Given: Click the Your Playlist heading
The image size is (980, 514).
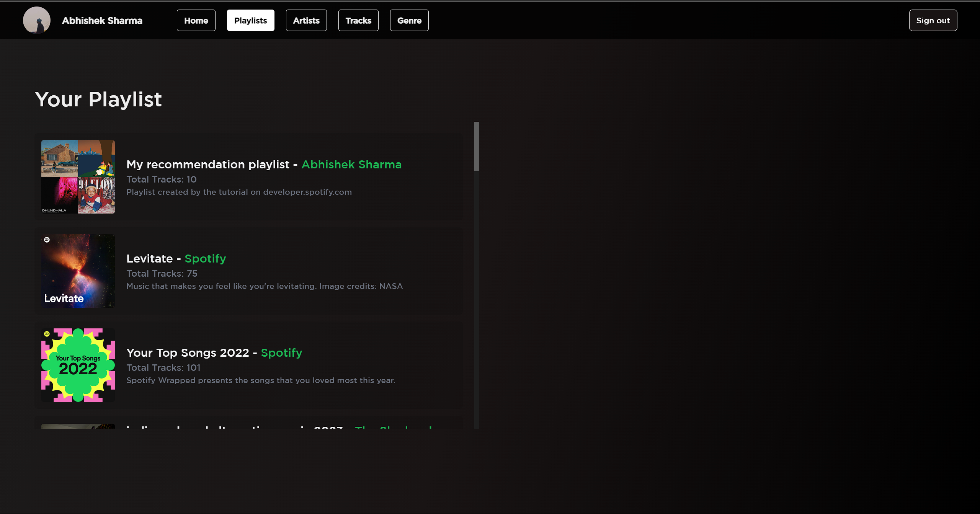Looking at the screenshot, I should click(x=98, y=100).
